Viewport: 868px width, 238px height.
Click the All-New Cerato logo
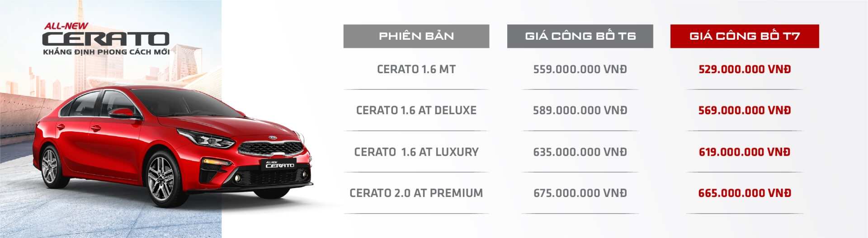(x=106, y=35)
